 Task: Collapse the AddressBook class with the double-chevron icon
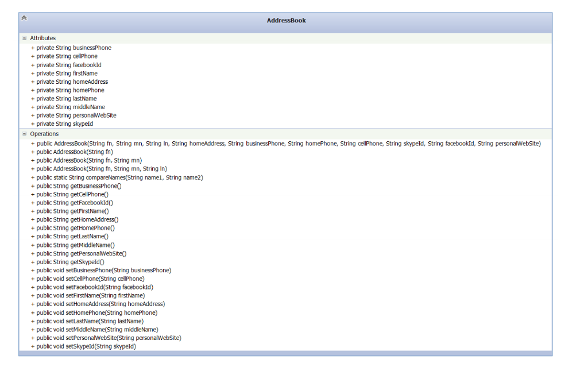click(x=24, y=17)
